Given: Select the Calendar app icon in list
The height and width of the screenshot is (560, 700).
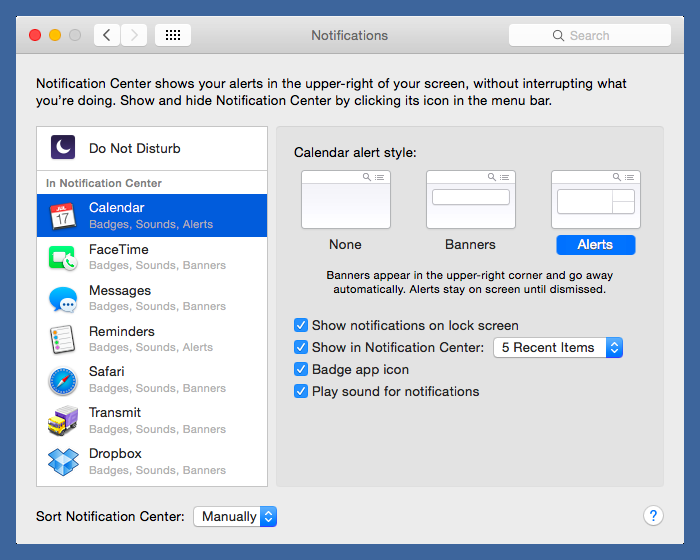Looking at the screenshot, I should coord(63,215).
